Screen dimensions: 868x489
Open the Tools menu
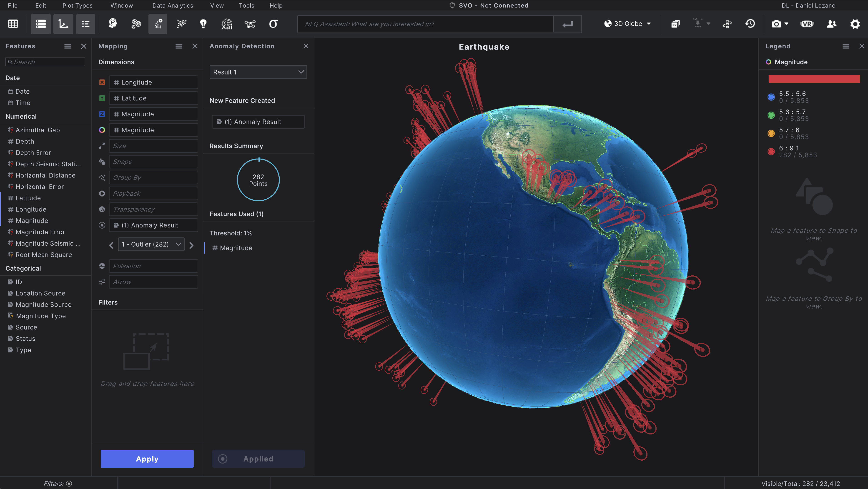[247, 5]
